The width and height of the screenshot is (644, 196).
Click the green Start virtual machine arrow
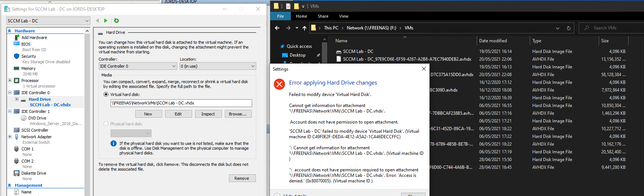(106, 21)
